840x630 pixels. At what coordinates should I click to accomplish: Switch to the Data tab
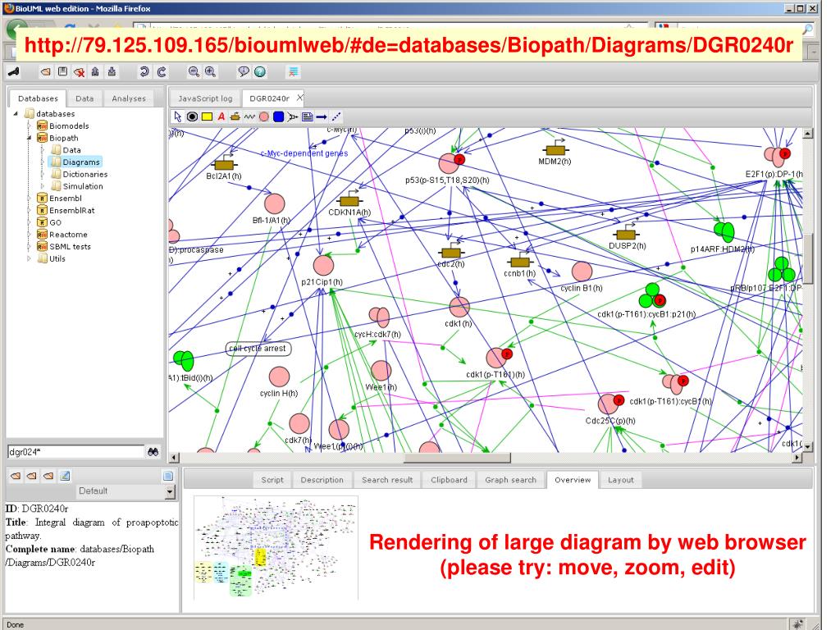click(84, 98)
